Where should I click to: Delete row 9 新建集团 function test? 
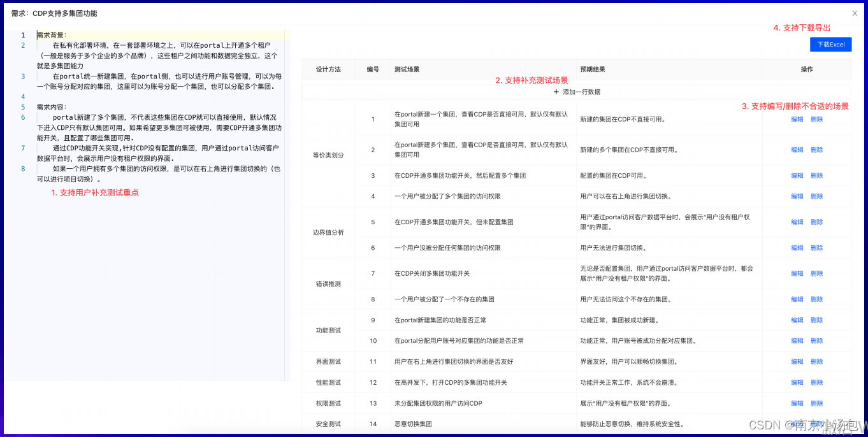[x=816, y=320]
